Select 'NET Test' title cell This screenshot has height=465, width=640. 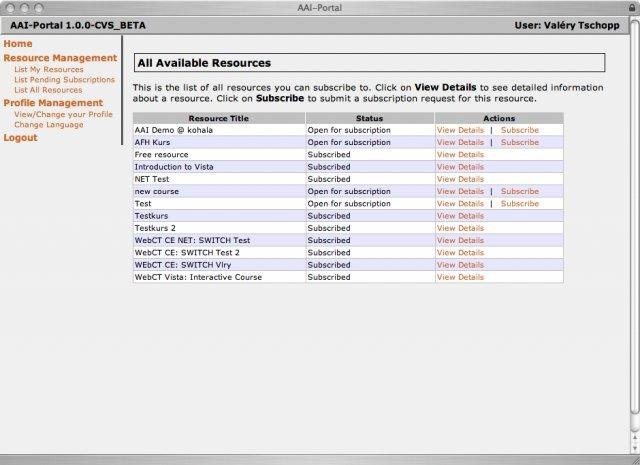219,179
